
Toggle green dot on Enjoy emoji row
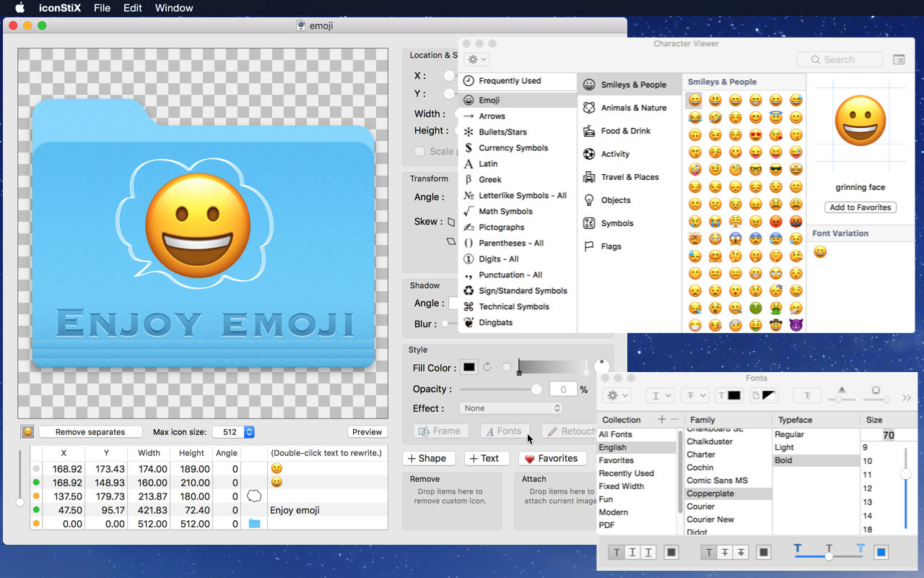36,510
